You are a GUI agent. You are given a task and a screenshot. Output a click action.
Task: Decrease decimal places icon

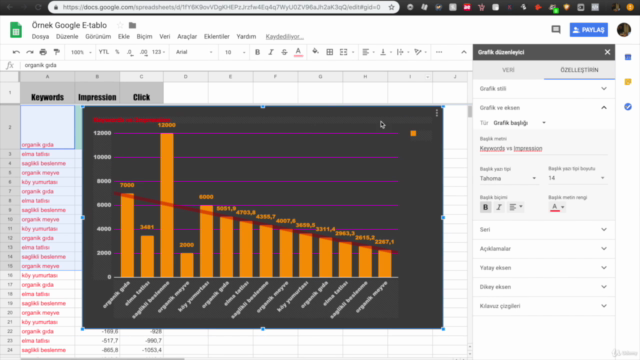(x=130, y=52)
